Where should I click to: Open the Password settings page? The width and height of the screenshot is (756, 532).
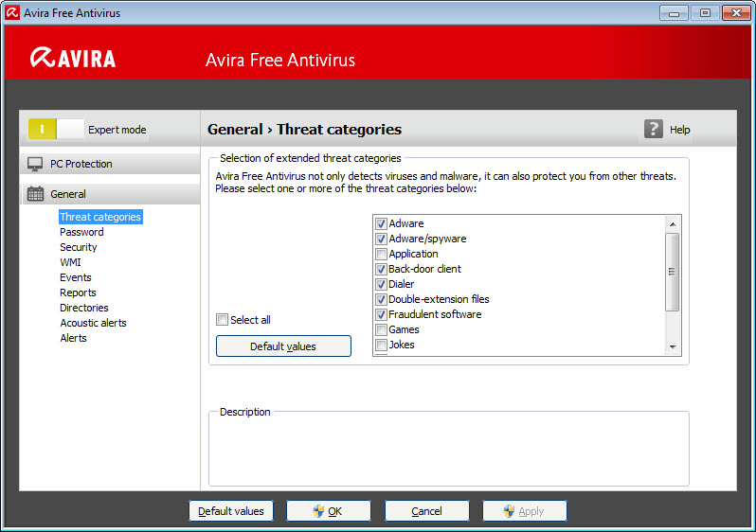pos(81,232)
